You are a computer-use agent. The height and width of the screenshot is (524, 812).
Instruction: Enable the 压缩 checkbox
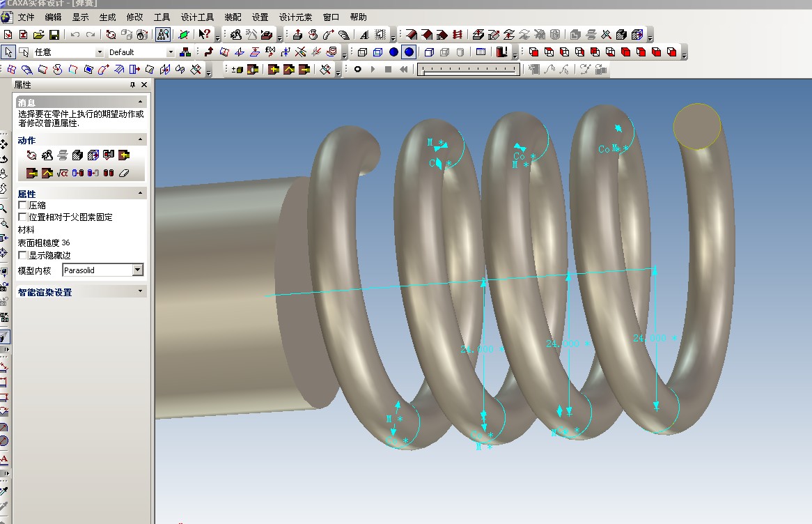[22, 206]
